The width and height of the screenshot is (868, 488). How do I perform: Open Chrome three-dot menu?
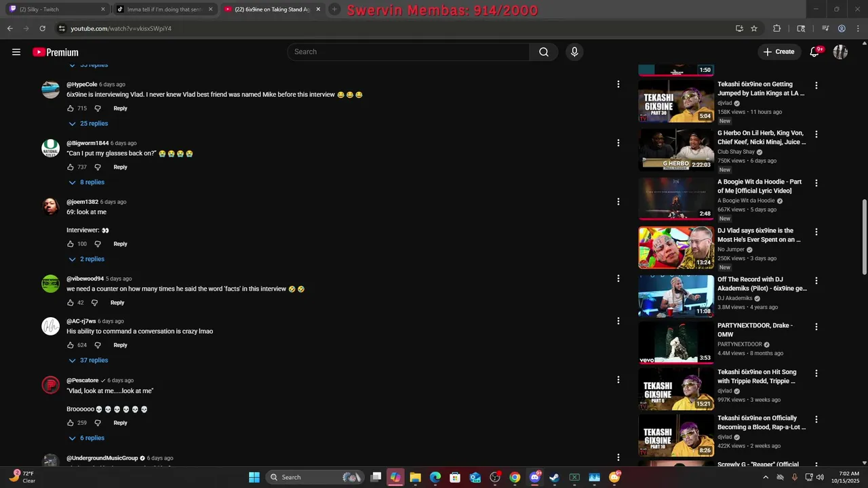point(857,28)
